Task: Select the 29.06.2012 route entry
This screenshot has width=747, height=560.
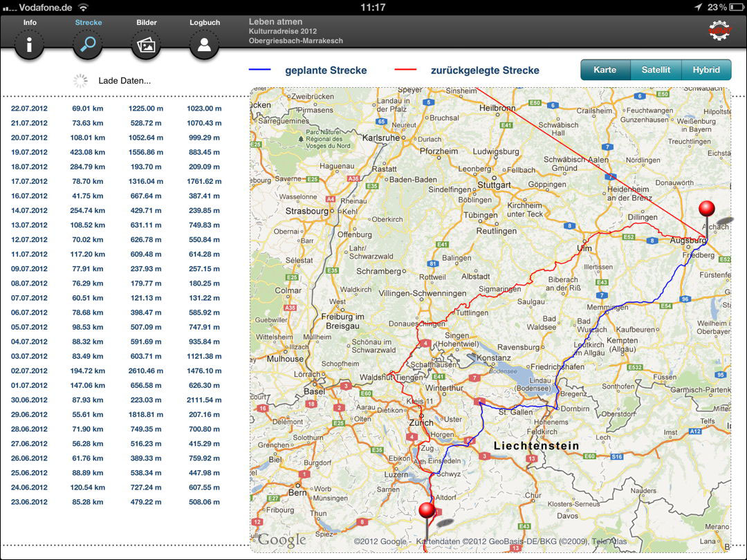Action: click(116, 414)
